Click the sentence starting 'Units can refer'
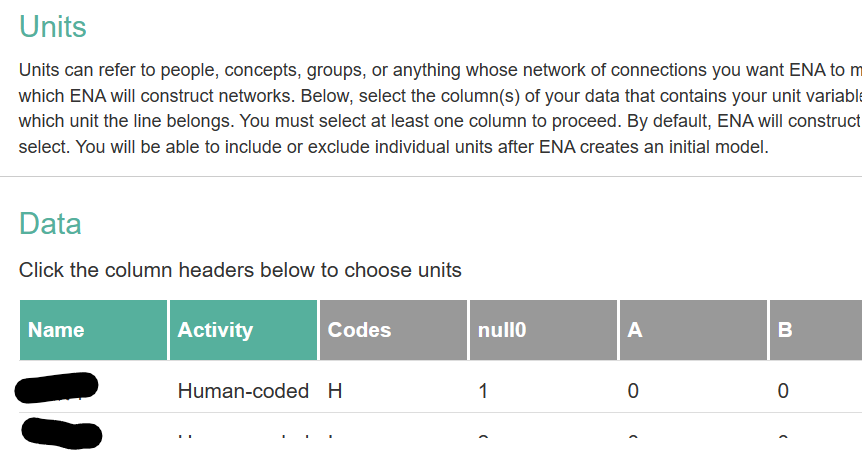862x451 pixels. pyautogui.click(x=300, y=71)
